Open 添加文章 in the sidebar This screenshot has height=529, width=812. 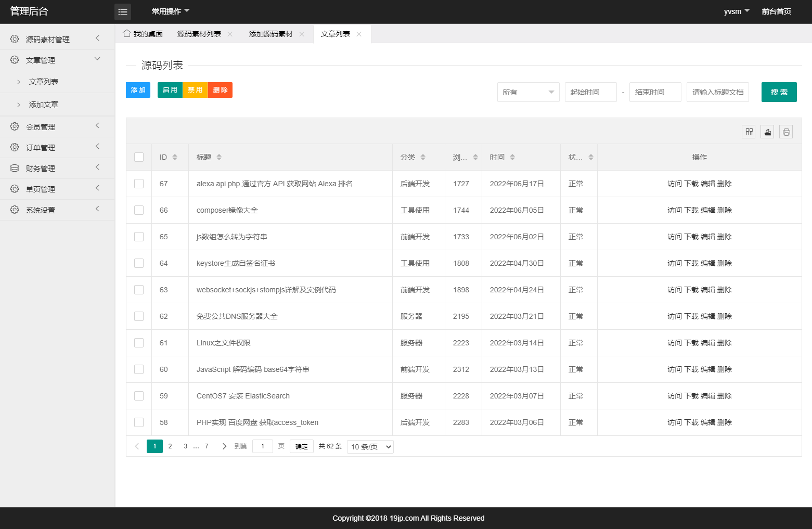point(57,105)
